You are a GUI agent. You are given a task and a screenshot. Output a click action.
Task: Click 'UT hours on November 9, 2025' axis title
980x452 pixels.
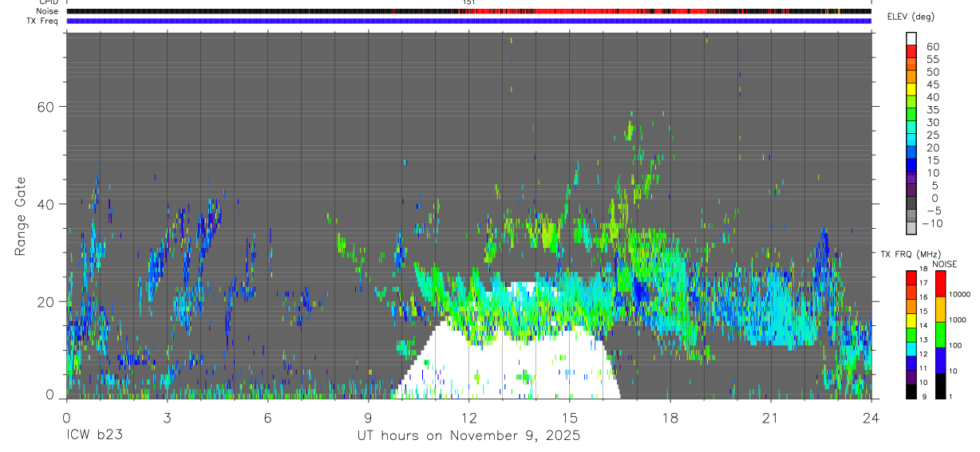468,436
